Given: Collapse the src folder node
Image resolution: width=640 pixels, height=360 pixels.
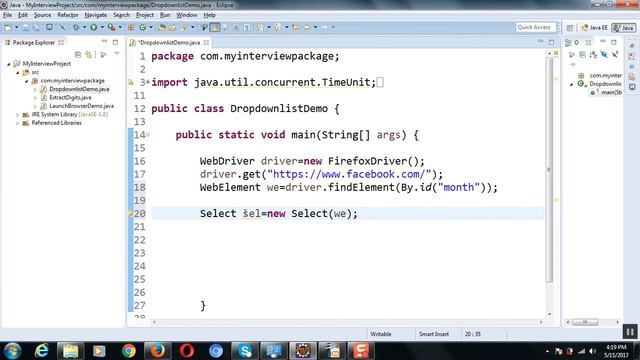Looking at the screenshot, I should 18,72.
